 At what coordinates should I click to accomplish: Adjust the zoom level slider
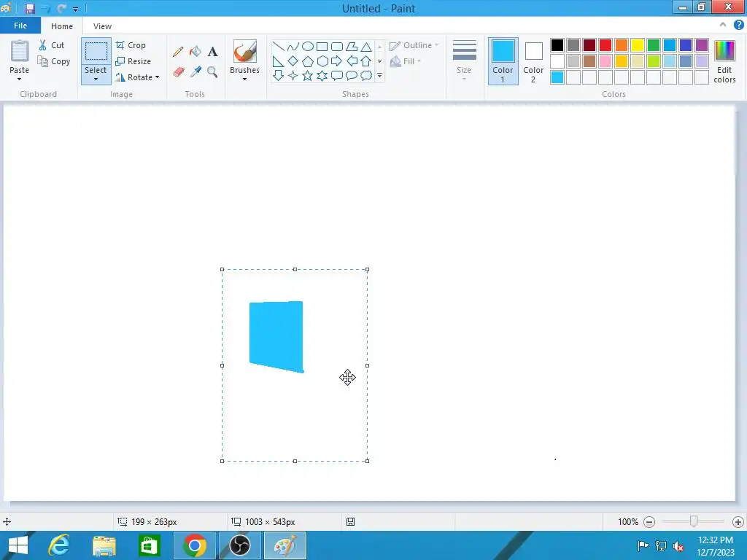pyautogui.click(x=694, y=521)
